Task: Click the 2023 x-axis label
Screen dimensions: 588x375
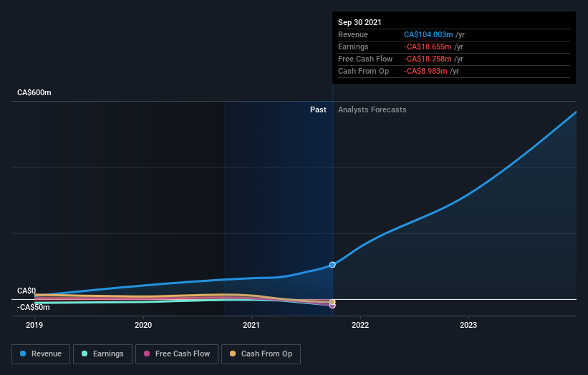Action: click(x=468, y=325)
